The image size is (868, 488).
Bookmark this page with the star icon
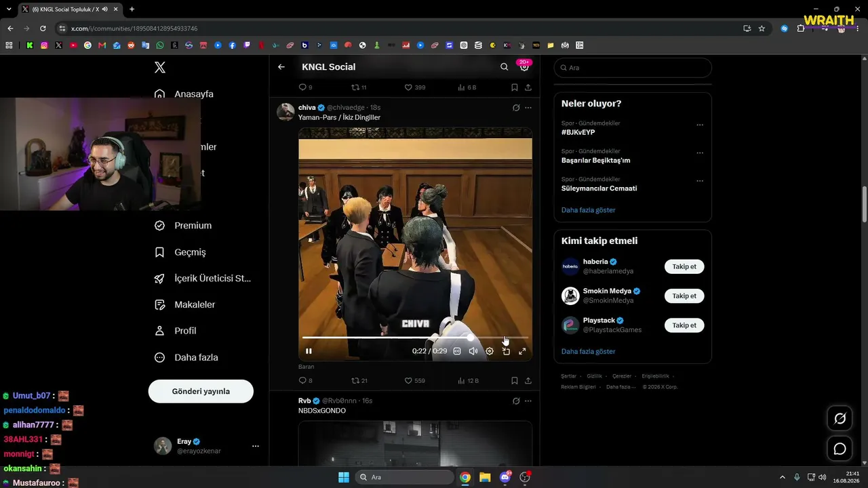click(762, 28)
